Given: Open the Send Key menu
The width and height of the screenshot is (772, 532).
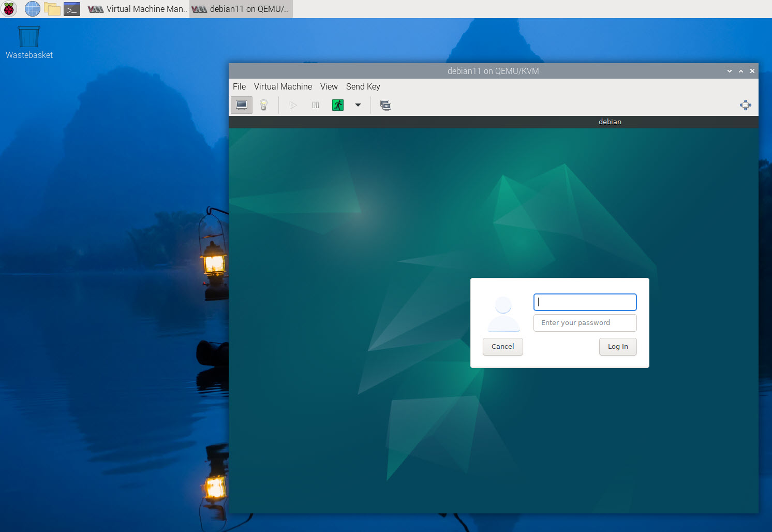Looking at the screenshot, I should click(363, 86).
